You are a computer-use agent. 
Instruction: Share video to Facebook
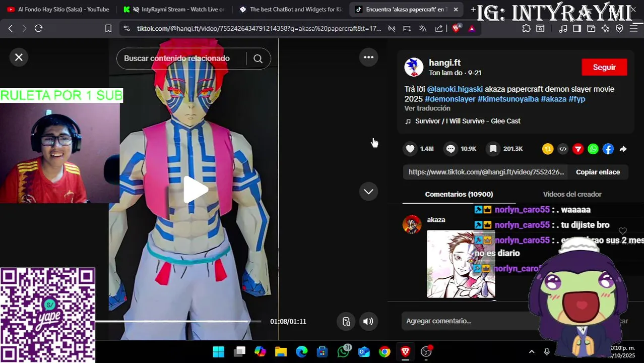pyautogui.click(x=608, y=149)
